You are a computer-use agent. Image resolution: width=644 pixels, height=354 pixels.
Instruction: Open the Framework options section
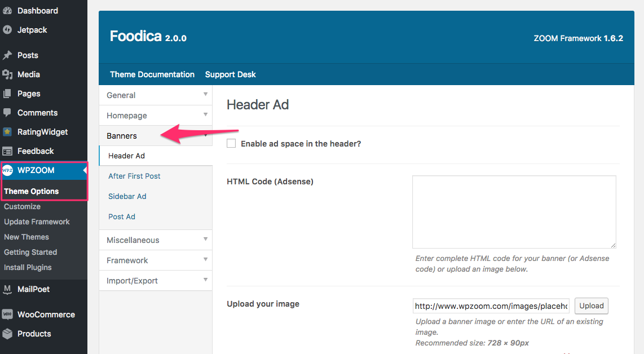click(x=156, y=260)
